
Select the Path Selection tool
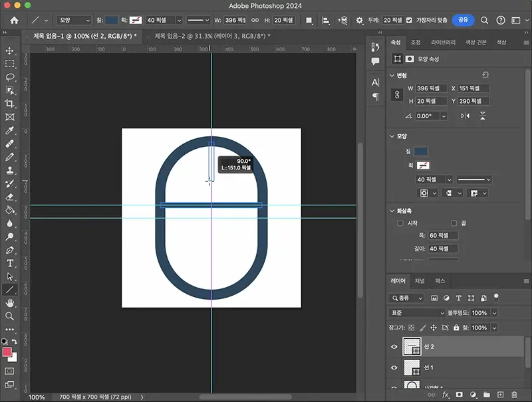9,276
